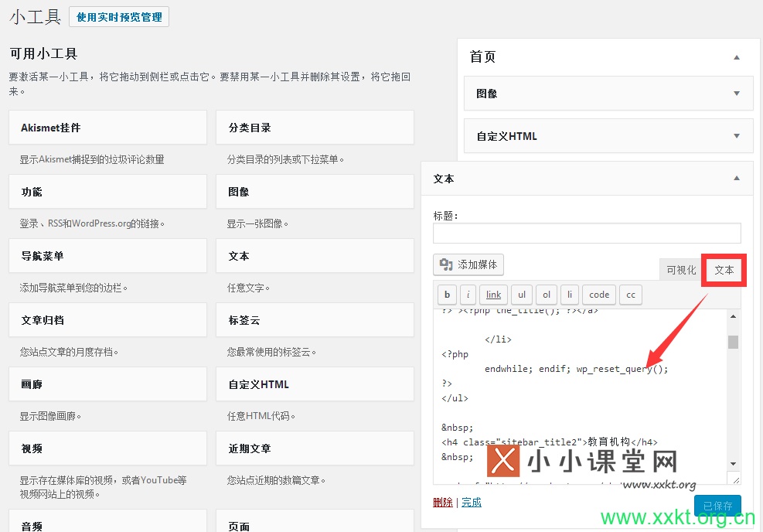Insert list item with li button
Viewport: 763px width, 532px height.
[x=569, y=295]
